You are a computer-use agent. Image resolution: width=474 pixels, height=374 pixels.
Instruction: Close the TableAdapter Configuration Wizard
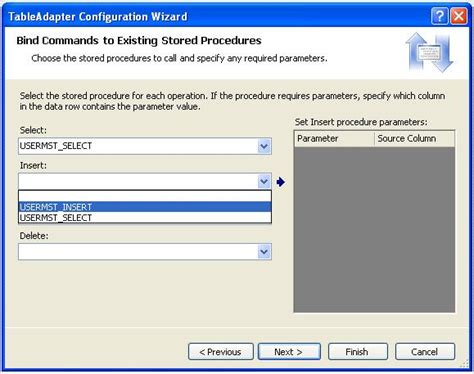pos(459,16)
